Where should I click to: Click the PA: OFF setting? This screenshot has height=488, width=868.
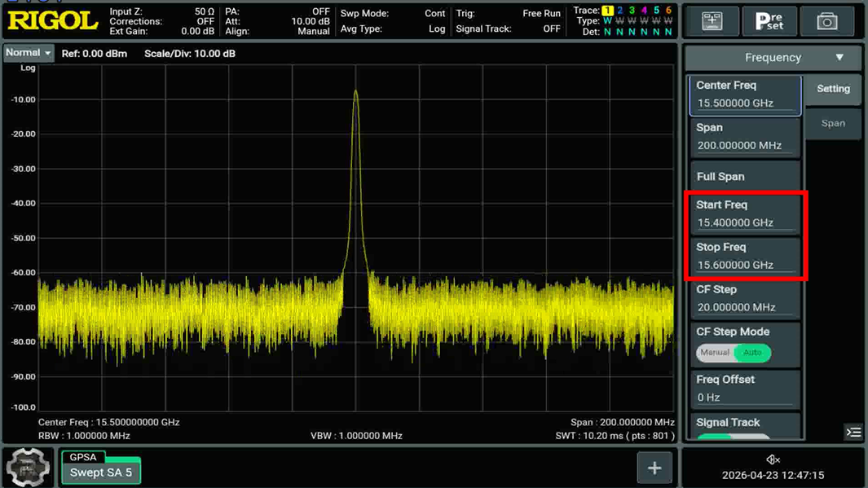click(277, 11)
